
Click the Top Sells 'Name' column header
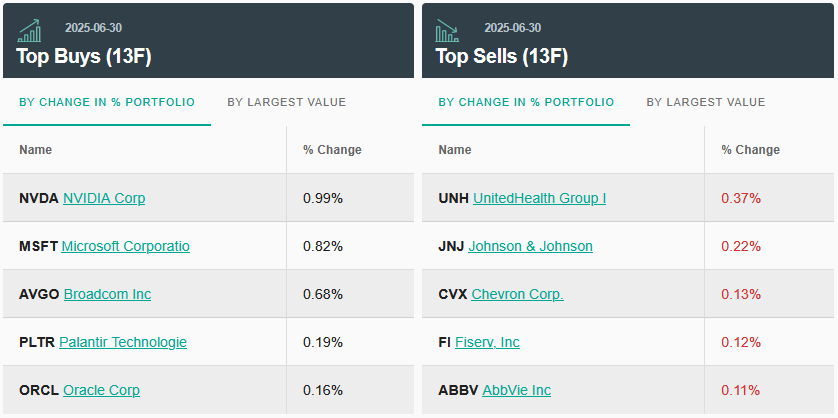point(455,150)
